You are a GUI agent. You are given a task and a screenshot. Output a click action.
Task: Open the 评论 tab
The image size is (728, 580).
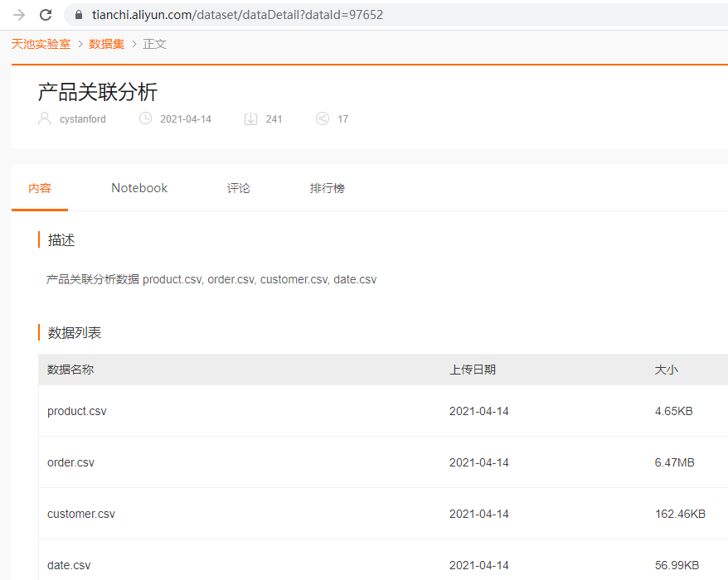238,188
